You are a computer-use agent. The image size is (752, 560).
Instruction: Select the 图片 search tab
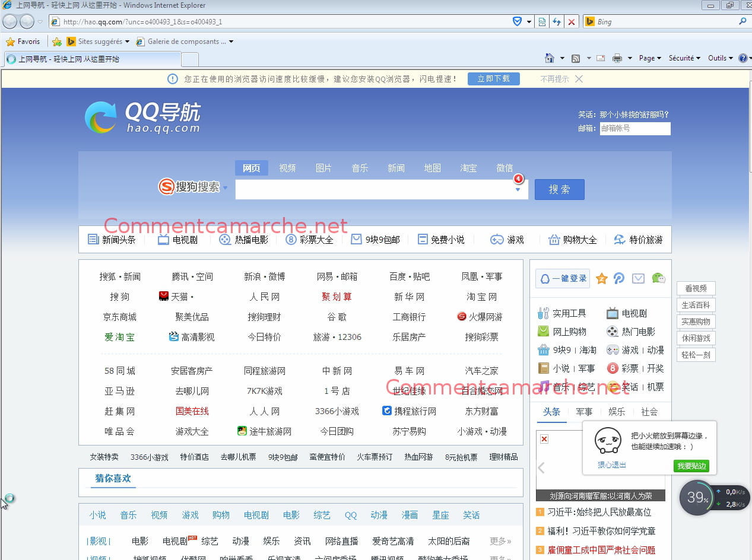pyautogui.click(x=323, y=168)
